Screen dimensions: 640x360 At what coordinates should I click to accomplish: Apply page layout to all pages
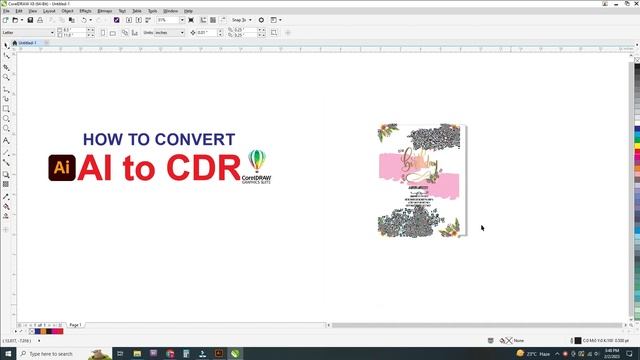[125, 33]
